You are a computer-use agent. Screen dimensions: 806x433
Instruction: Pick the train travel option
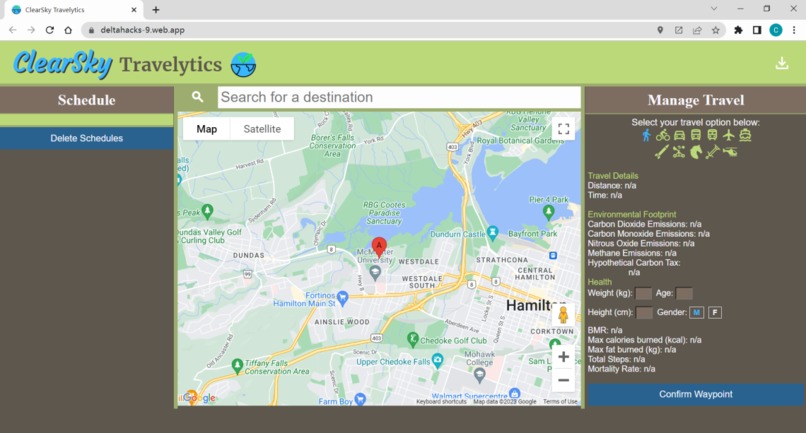click(x=712, y=135)
